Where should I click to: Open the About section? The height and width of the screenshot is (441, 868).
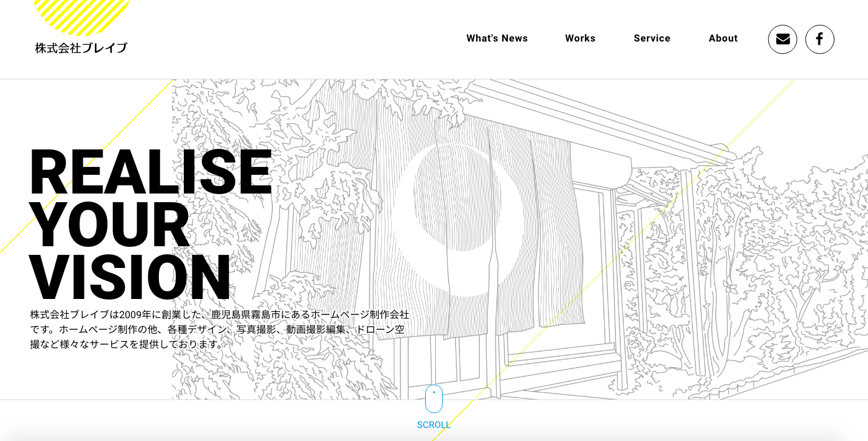[723, 38]
